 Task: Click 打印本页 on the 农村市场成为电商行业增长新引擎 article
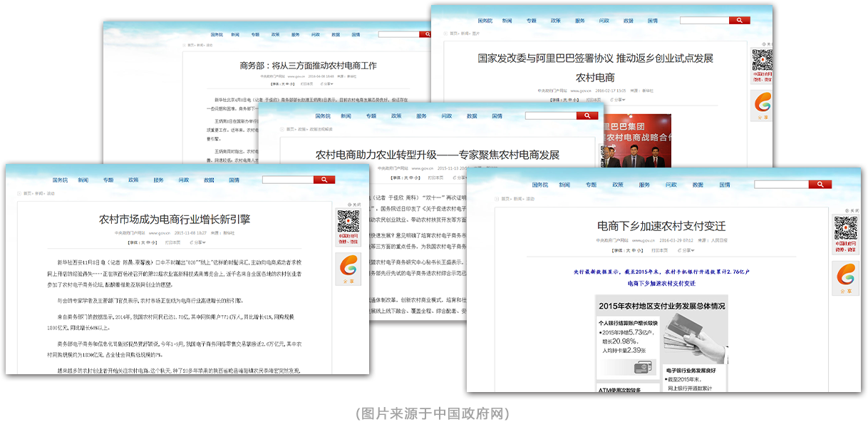173,242
